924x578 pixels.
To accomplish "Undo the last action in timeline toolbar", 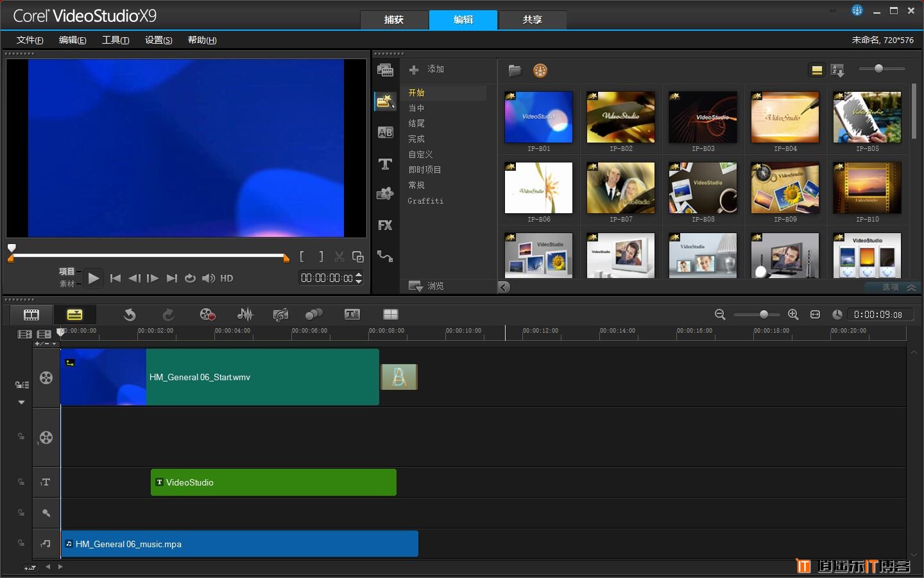I will (x=130, y=315).
